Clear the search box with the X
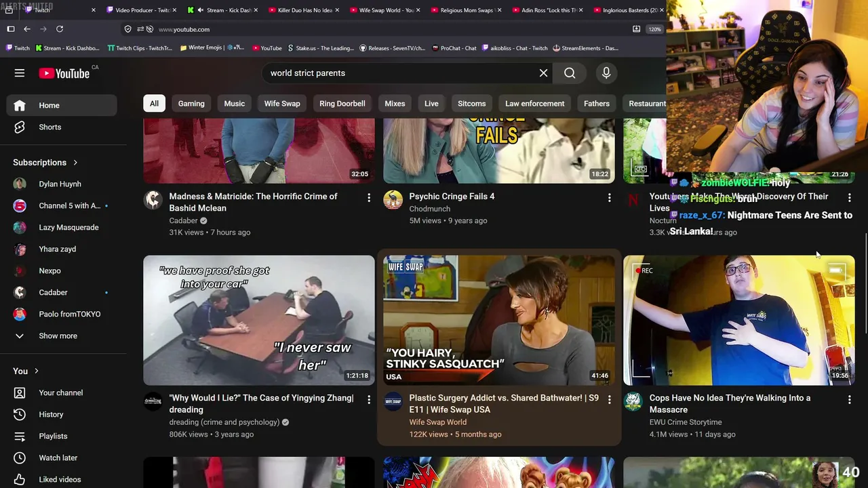 tap(543, 73)
